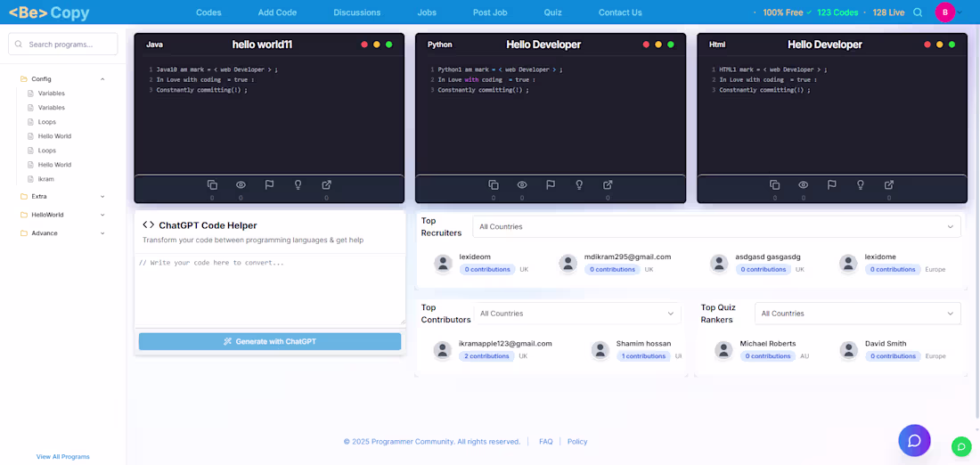980x465 pixels.
Task: Select Post Job in navigation
Action: (x=491, y=12)
